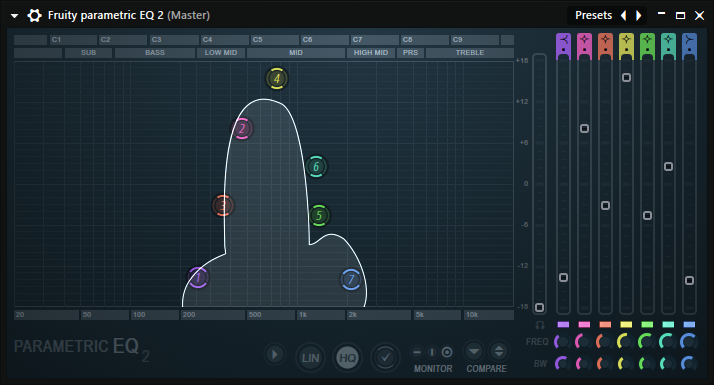
Task: Click the band 5 green level slider handle
Action: tap(647, 216)
